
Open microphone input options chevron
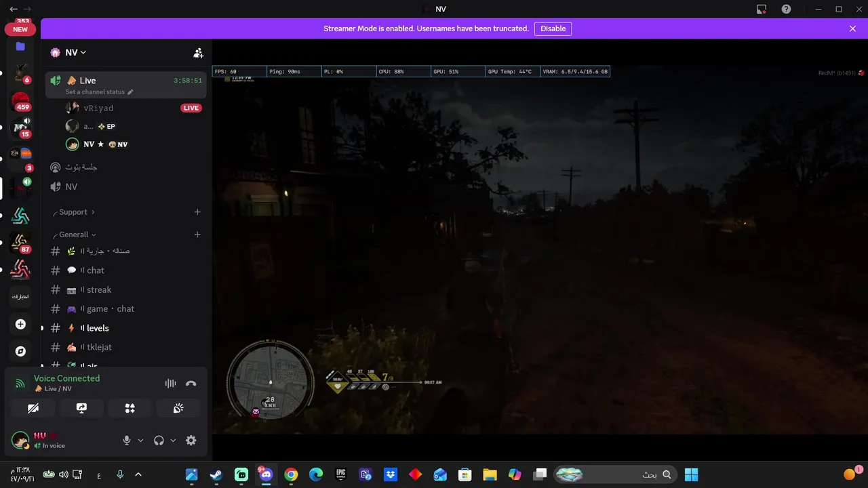[140, 440]
